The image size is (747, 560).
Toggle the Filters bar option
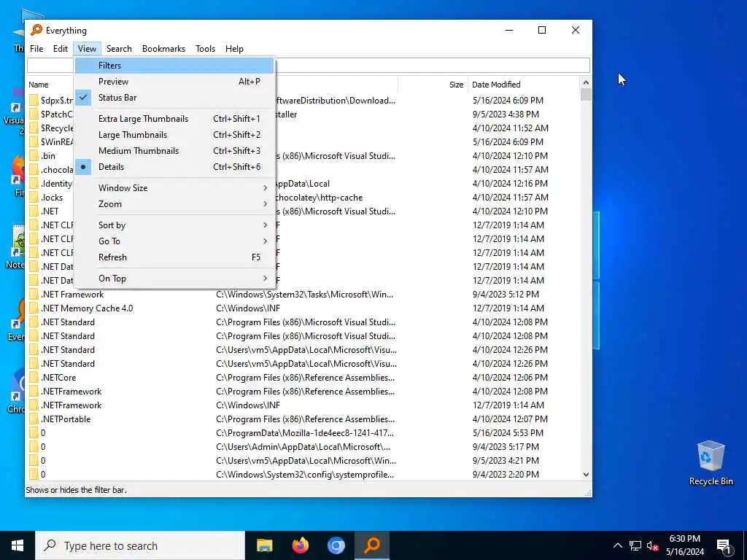click(x=174, y=66)
